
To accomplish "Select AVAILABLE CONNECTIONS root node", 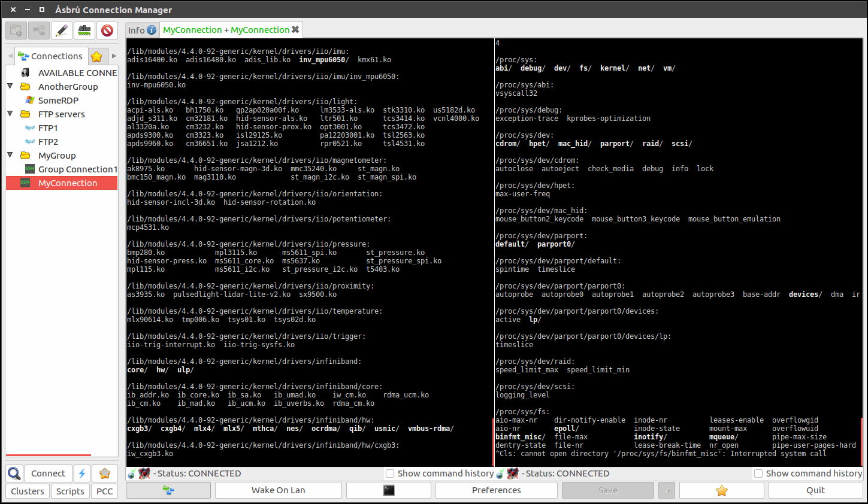I will [x=77, y=72].
